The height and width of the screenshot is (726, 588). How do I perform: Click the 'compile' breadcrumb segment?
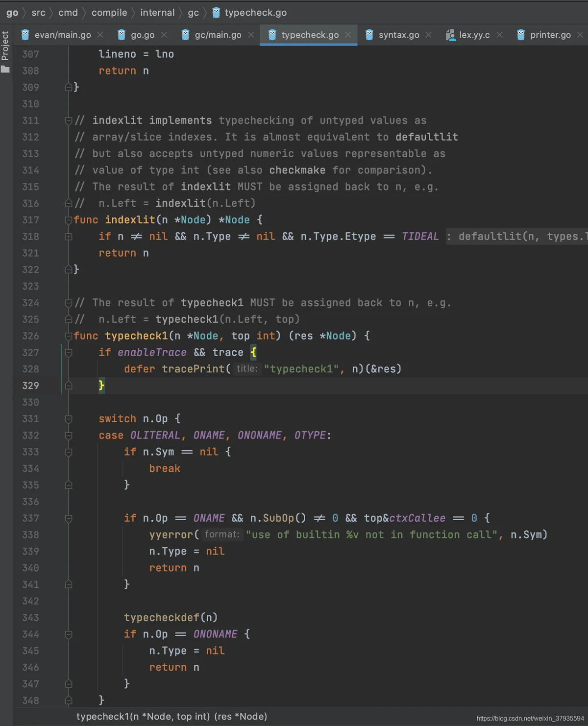109,13
